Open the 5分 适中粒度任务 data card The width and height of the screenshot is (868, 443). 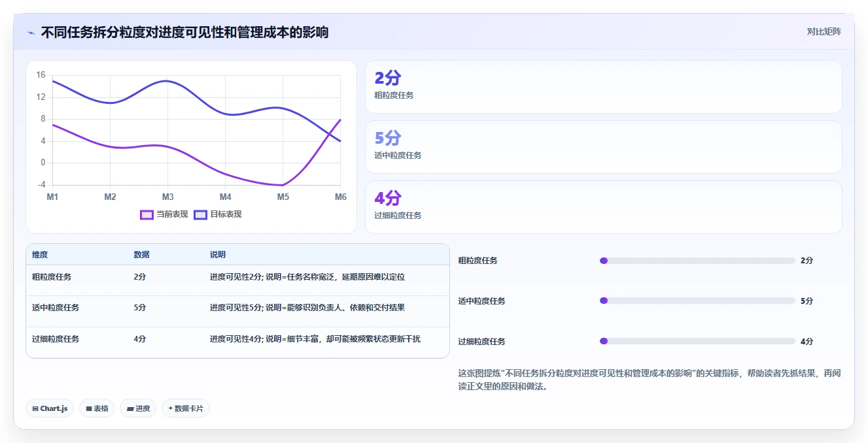click(x=603, y=147)
